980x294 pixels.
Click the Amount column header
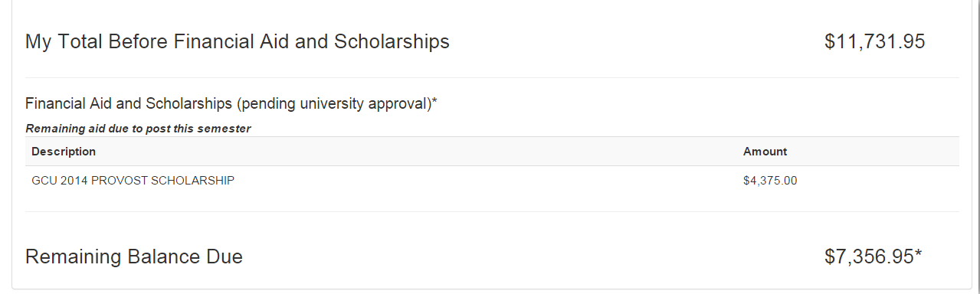[x=765, y=152]
